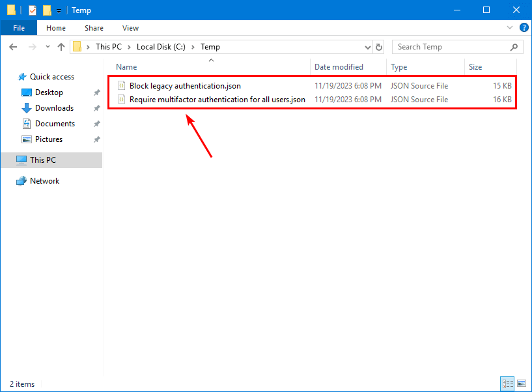Click the search magnifier icon
This screenshot has width=532, height=392.
pos(514,47)
